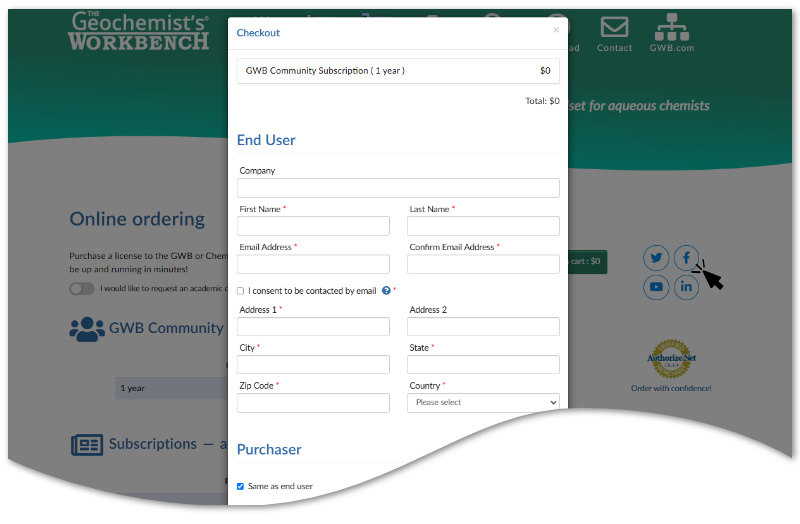
Task: Open the Country dropdown
Action: tap(483, 403)
